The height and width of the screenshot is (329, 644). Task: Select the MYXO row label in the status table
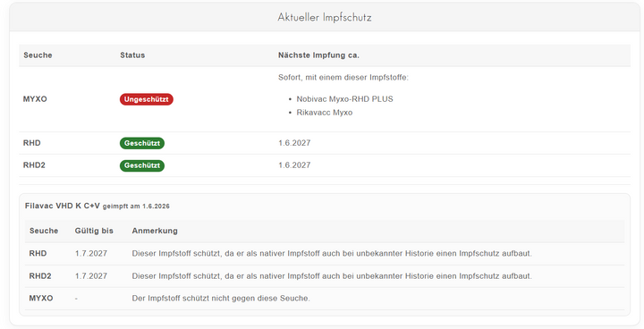point(35,99)
